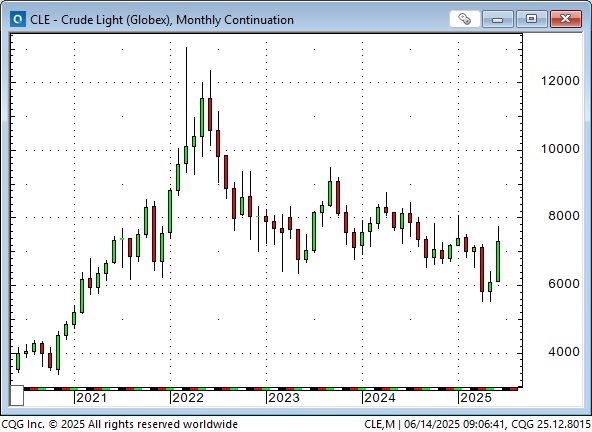Click the chain link icon button

(x=464, y=19)
